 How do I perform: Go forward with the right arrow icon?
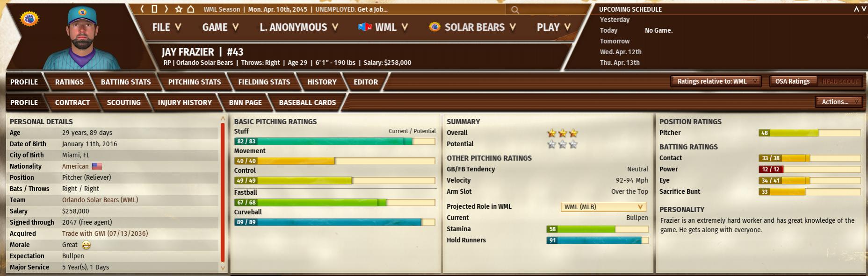[x=166, y=9]
